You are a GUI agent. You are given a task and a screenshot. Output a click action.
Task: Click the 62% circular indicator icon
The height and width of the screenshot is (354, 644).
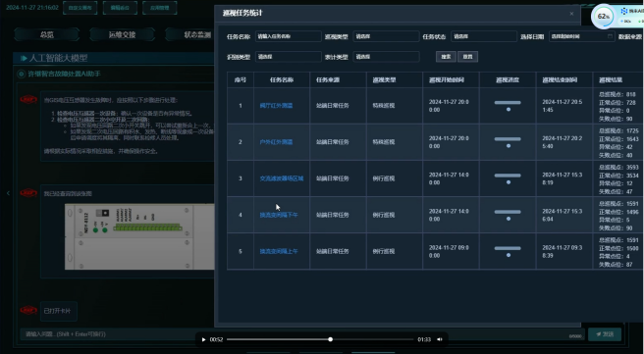click(603, 17)
